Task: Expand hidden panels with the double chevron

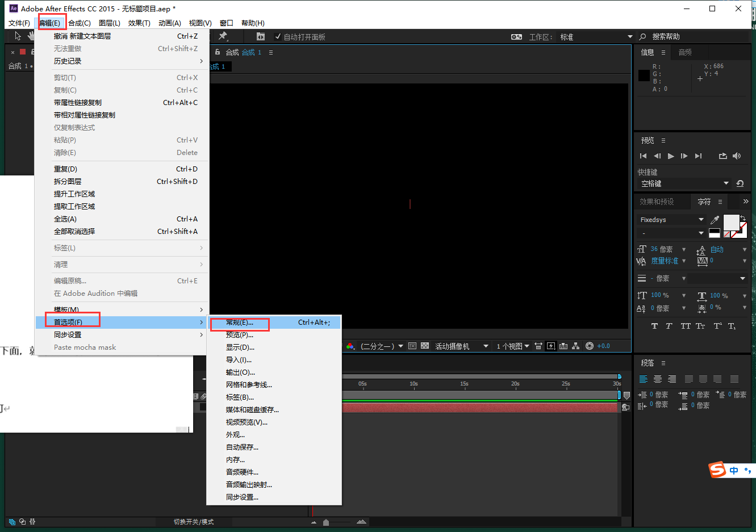Action: coord(746,202)
